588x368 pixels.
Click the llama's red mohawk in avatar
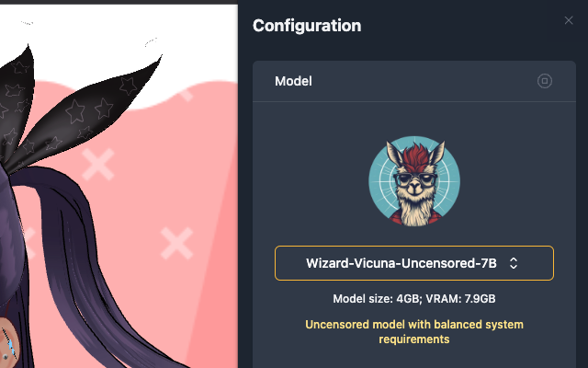[413, 153]
